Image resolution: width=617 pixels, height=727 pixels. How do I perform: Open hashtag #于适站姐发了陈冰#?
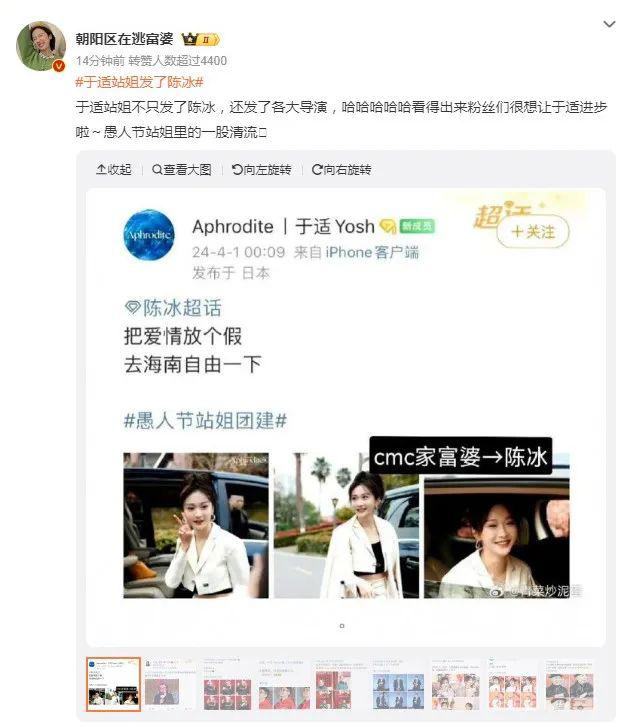pyautogui.click(x=139, y=83)
